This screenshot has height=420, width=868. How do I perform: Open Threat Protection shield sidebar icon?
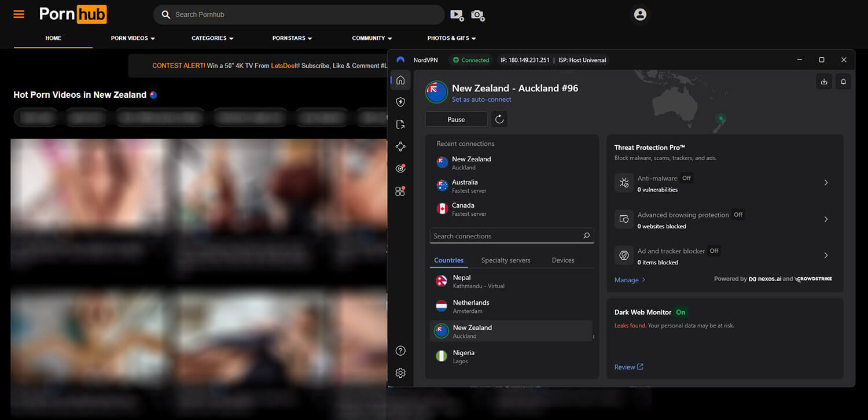click(x=400, y=102)
